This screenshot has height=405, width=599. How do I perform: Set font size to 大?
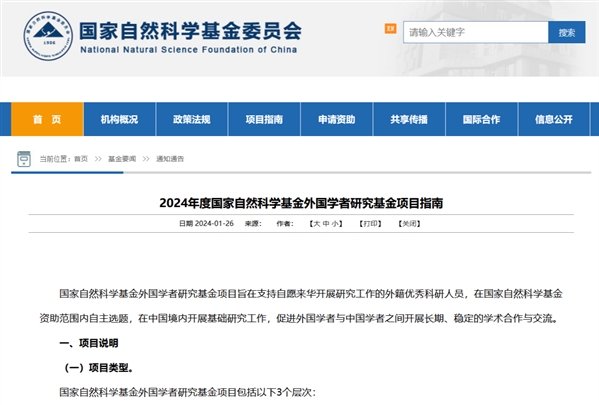coord(317,224)
